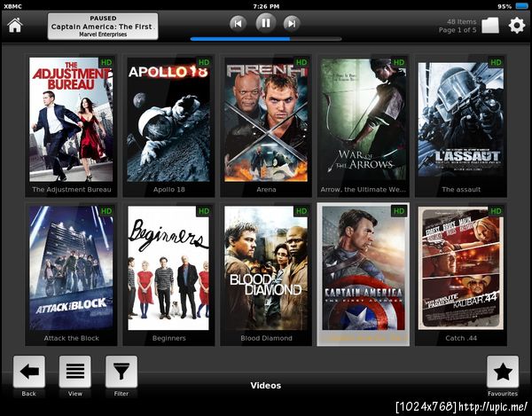Open the View list button

click(x=75, y=372)
